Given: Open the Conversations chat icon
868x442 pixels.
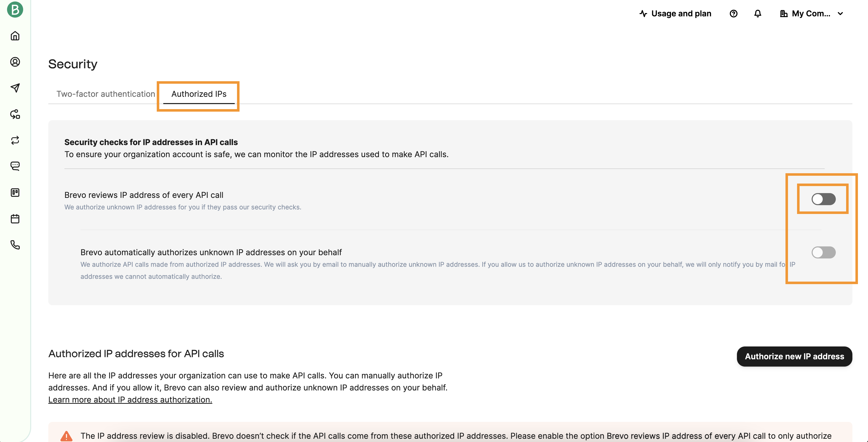Looking at the screenshot, I should click(x=15, y=166).
